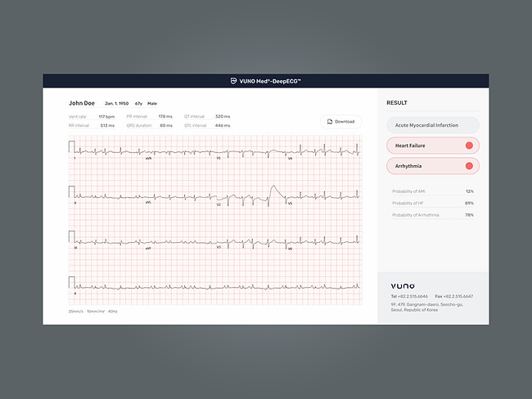Click the red indicator dot on Heart Failure
The height and width of the screenshot is (399, 532).
469,146
